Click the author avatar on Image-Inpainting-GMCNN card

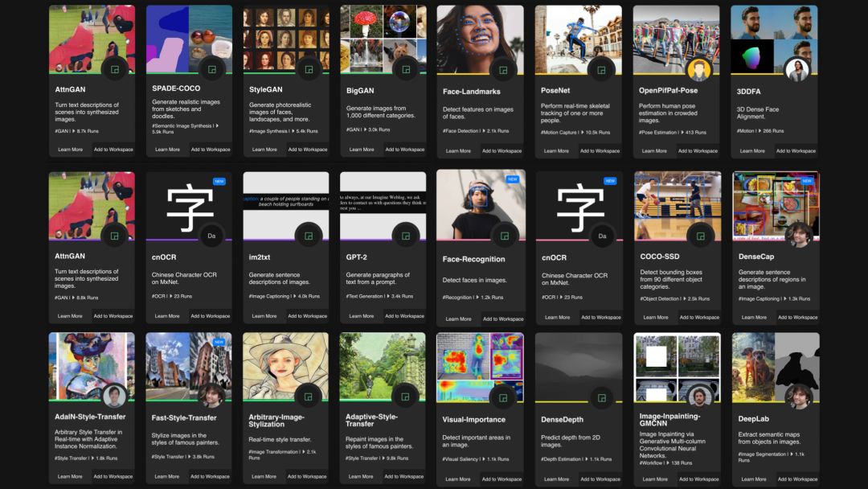699,396
